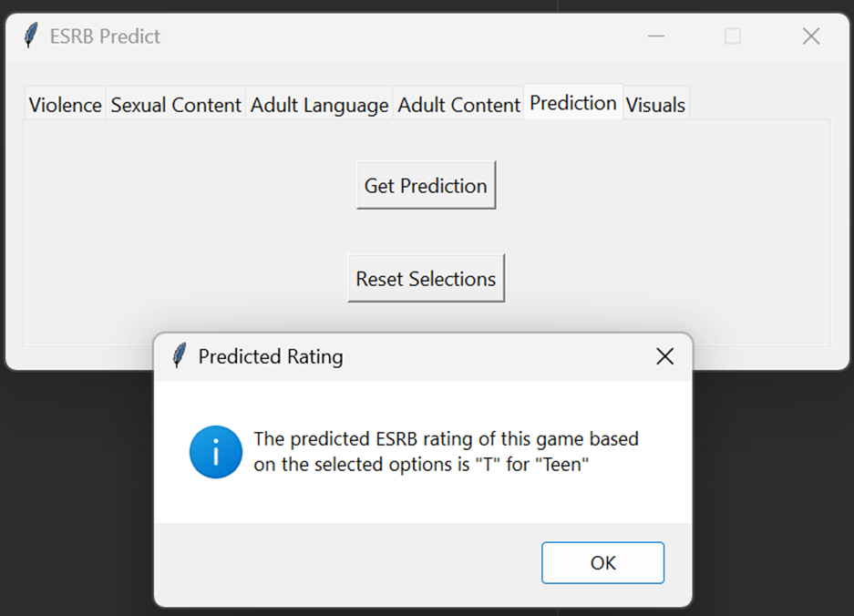The width and height of the screenshot is (854, 616).
Task: Click the blue information icon in the dialog
Action: tap(215, 452)
